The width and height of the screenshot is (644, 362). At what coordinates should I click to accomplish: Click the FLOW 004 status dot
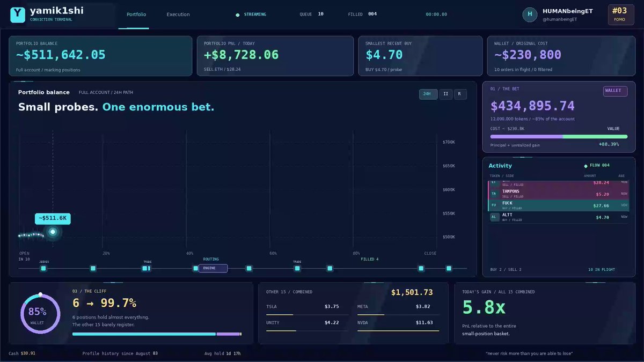(586, 166)
